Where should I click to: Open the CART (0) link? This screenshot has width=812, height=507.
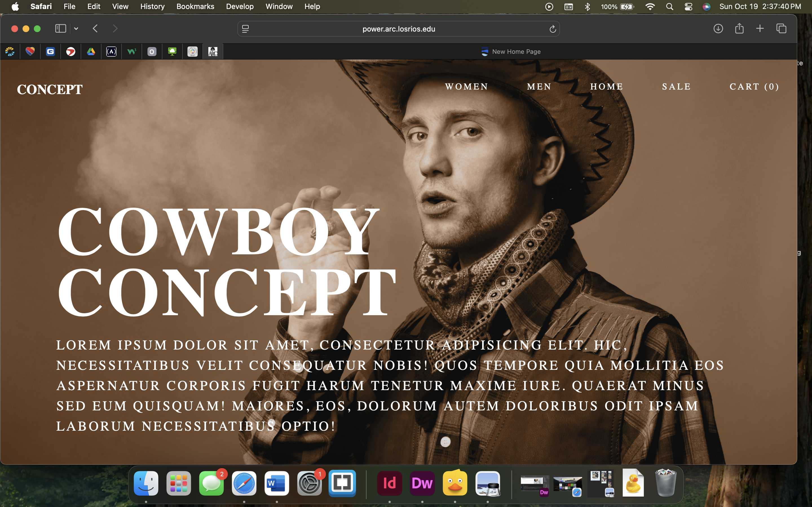754,87
